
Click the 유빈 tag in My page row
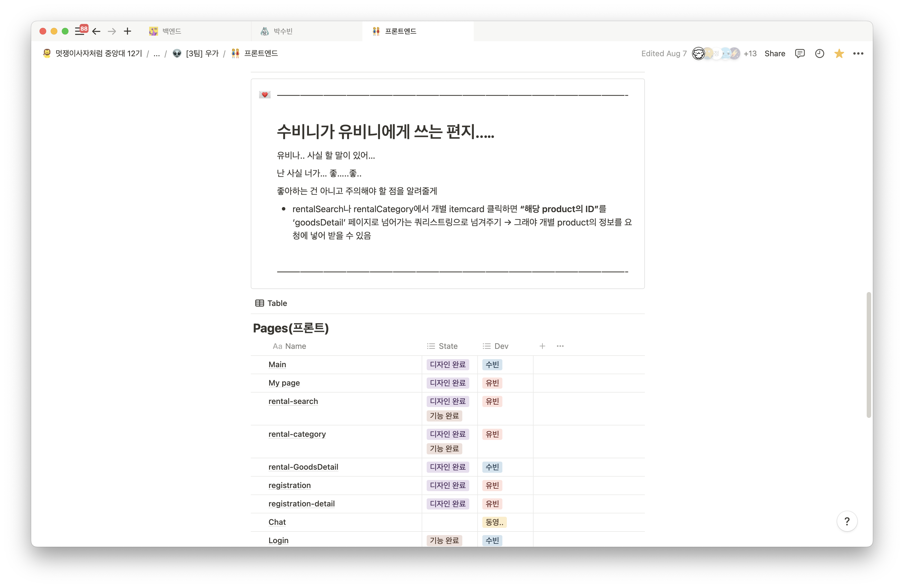[x=492, y=383]
